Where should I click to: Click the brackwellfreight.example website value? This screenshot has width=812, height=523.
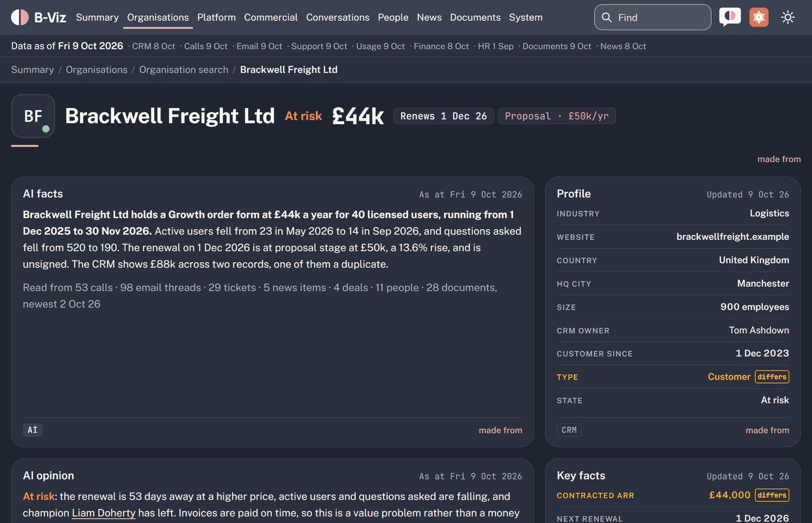coord(732,237)
